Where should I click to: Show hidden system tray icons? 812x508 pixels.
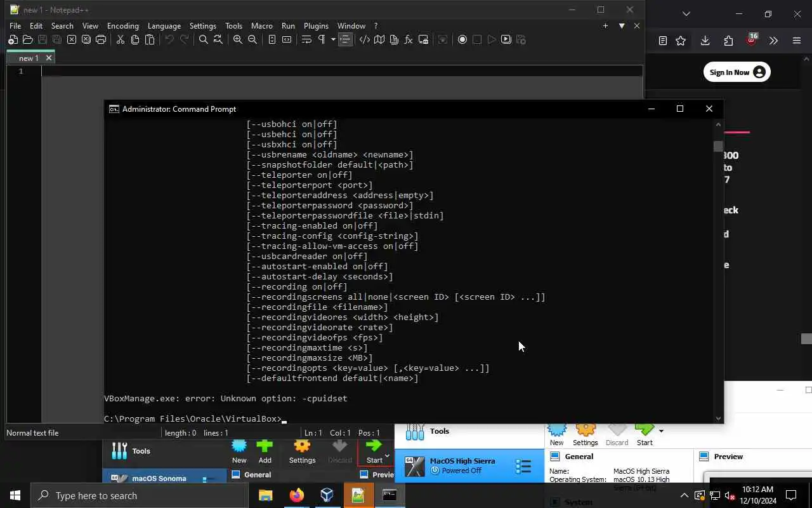(x=684, y=495)
